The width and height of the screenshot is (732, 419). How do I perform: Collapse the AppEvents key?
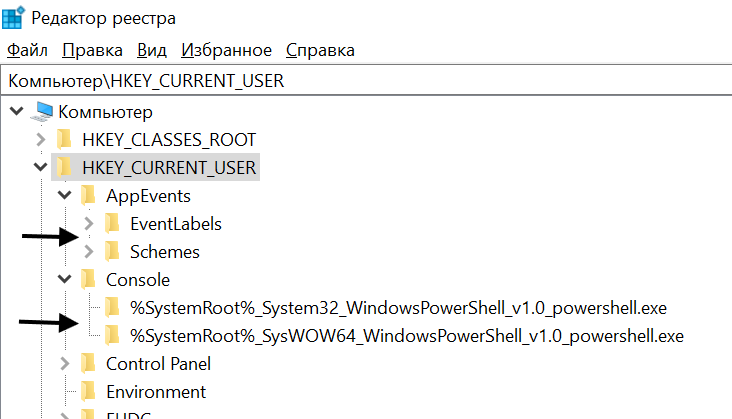click(x=65, y=196)
